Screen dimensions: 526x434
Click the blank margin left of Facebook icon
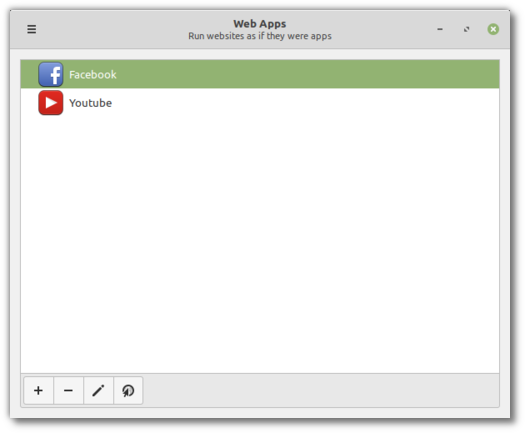tap(30, 74)
